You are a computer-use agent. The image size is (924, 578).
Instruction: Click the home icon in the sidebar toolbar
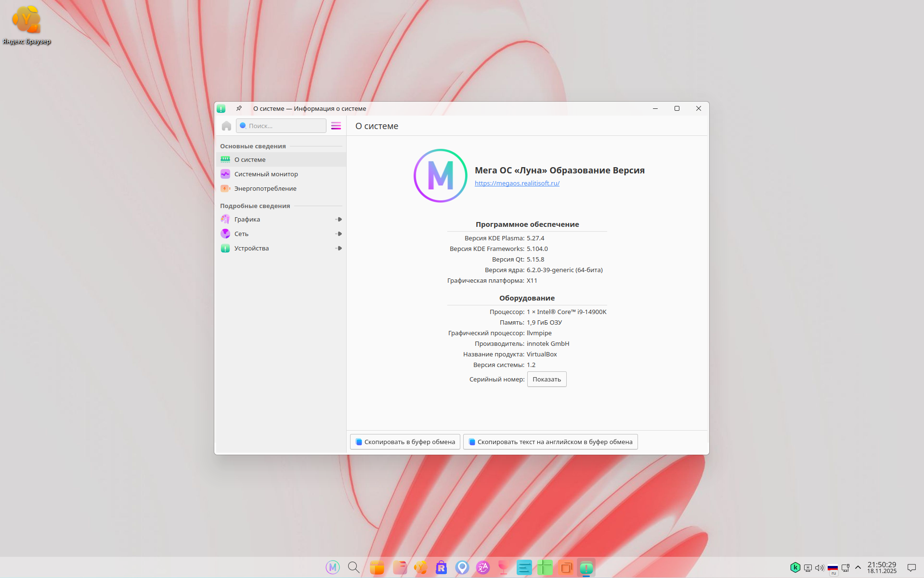click(x=226, y=126)
